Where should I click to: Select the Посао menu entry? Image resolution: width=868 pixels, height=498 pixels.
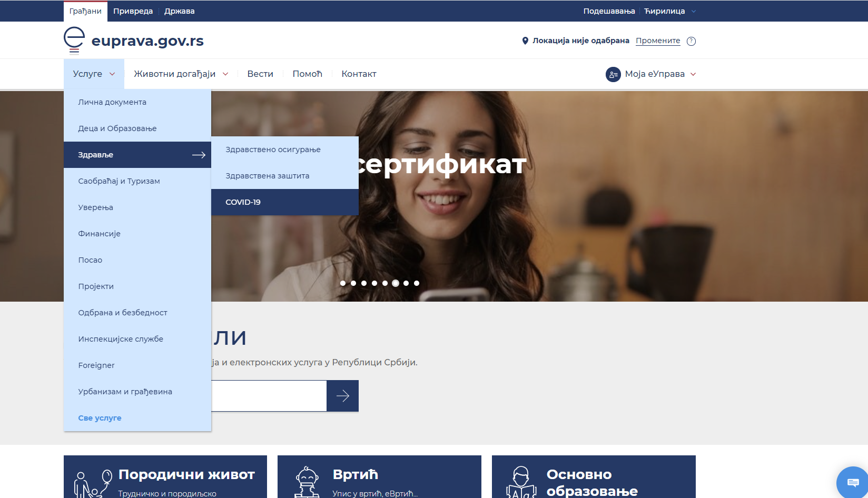[137, 260]
